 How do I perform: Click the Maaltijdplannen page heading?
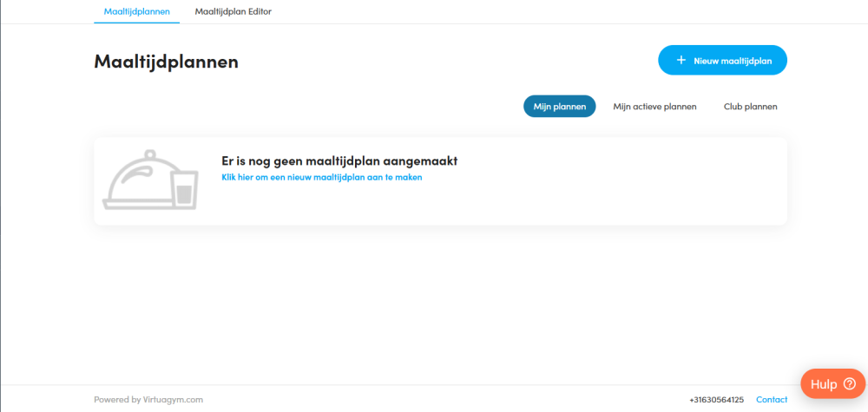pyautogui.click(x=166, y=62)
